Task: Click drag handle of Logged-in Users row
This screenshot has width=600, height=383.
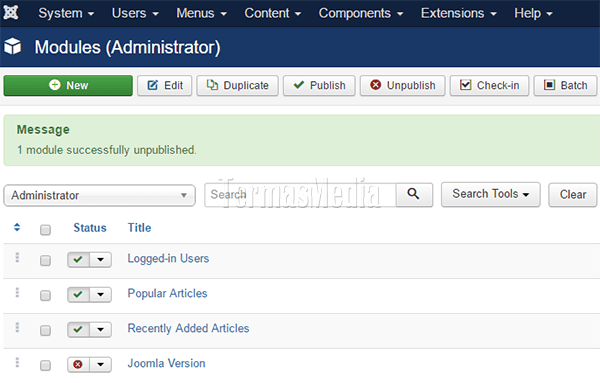Action: pyautogui.click(x=17, y=258)
